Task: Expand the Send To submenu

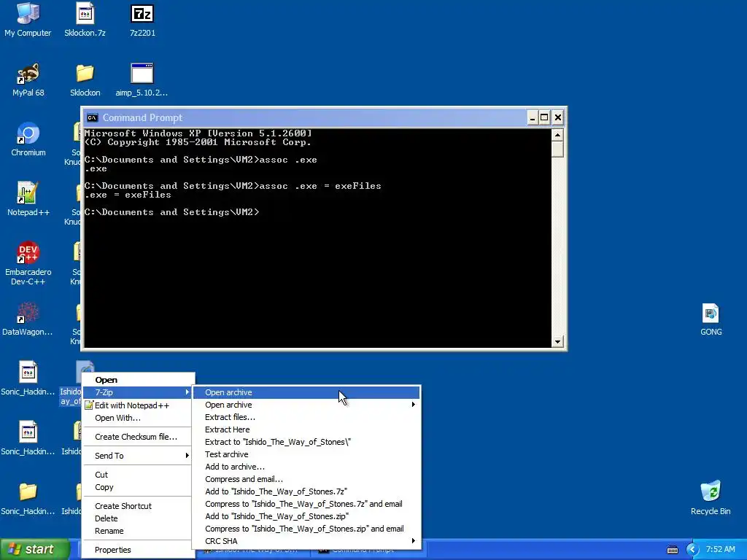Action: [139, 456]
